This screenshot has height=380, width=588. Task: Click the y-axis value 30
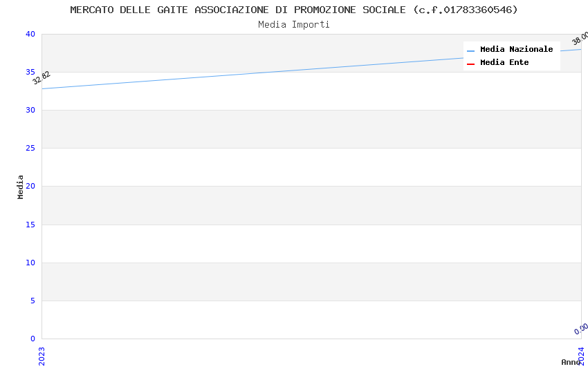tap(30, 111)
